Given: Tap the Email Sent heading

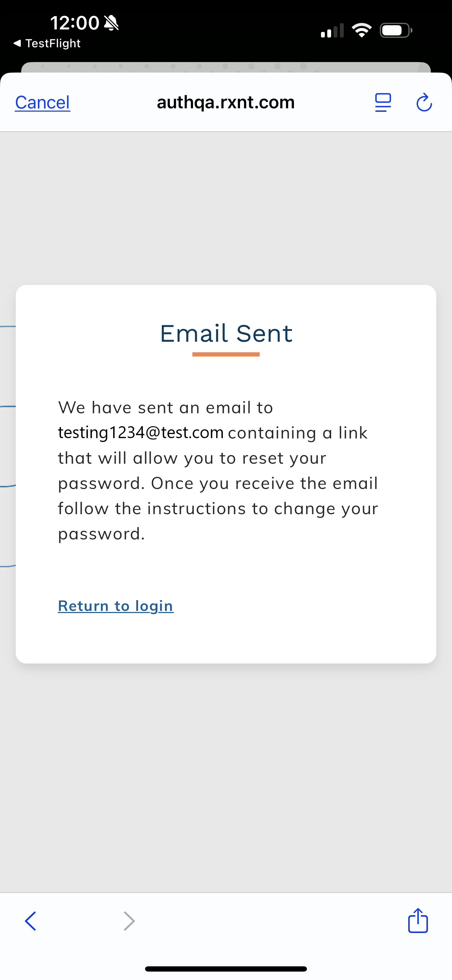Looking at the screenshot, I should tap(226, 333).
